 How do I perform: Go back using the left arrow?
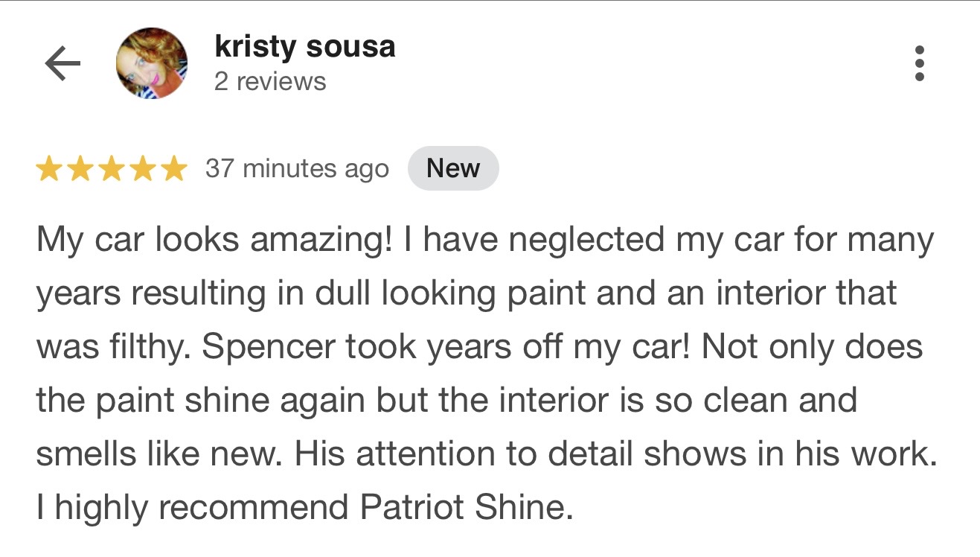tap(63, 64)
